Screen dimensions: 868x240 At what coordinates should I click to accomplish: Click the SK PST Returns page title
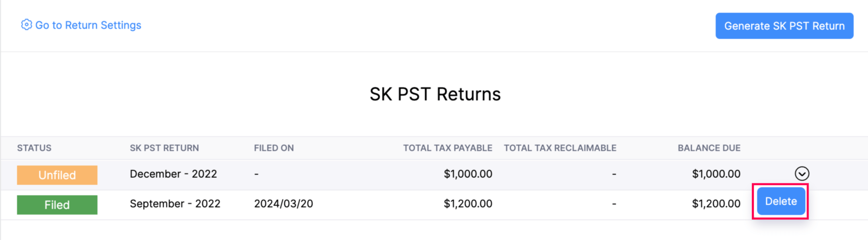[435, 94]
